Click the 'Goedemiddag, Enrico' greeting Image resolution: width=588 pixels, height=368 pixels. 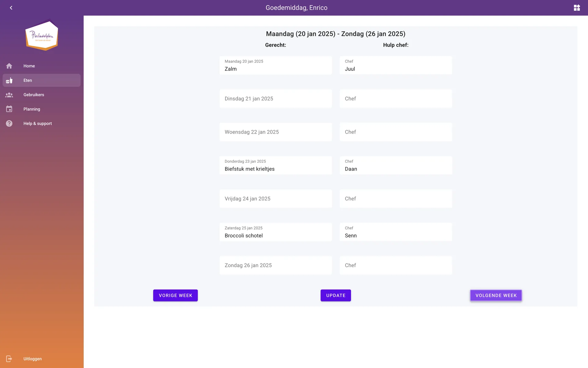coord(296,8)
